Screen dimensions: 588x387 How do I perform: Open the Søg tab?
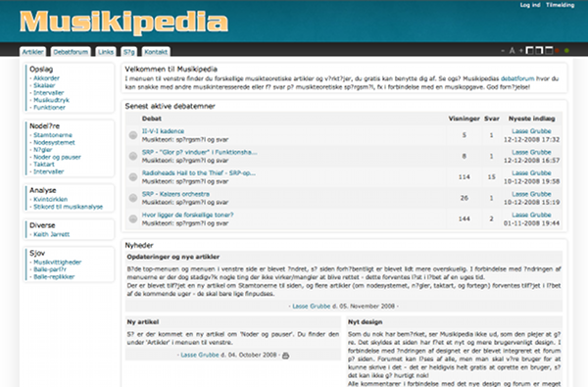(128, 52)
